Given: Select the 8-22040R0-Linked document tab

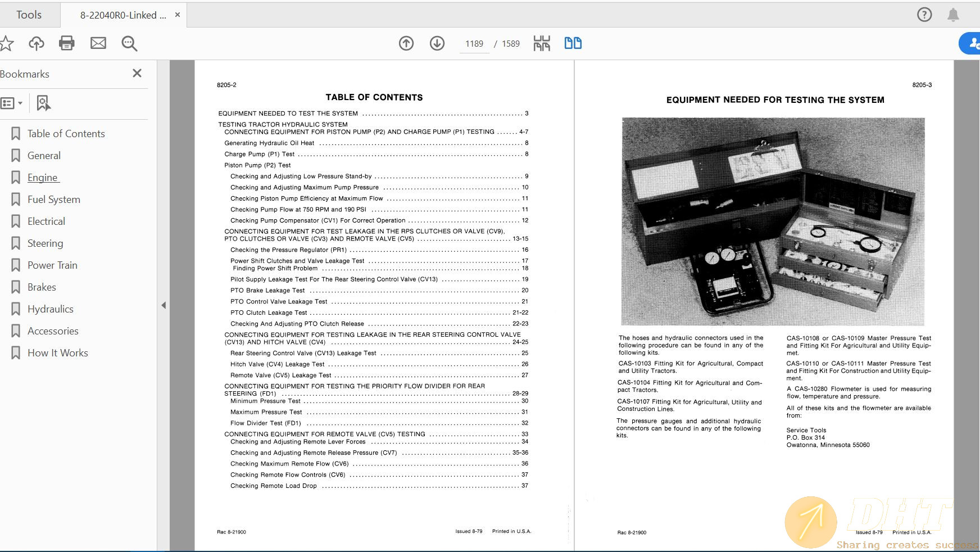Looking at the screenshot, I should point(123,15).
